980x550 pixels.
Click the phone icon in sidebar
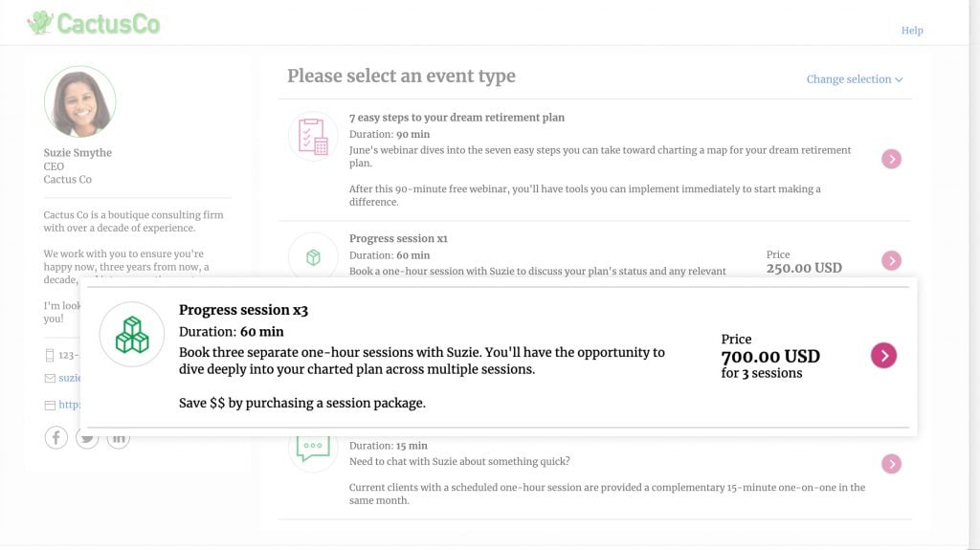pyautogui.click(x=50, y=356)
